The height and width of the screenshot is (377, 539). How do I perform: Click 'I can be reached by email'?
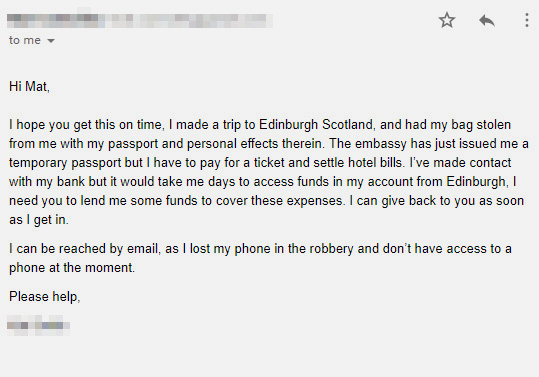[84, 249]
